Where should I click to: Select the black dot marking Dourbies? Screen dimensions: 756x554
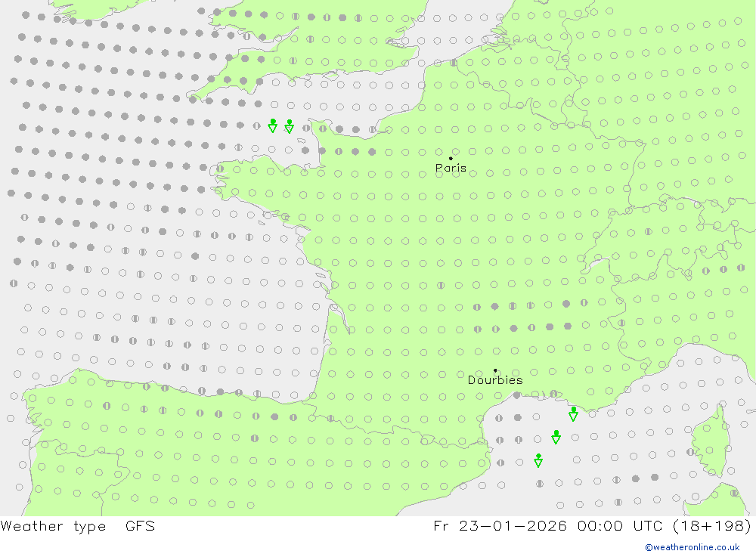pos(495,370)
